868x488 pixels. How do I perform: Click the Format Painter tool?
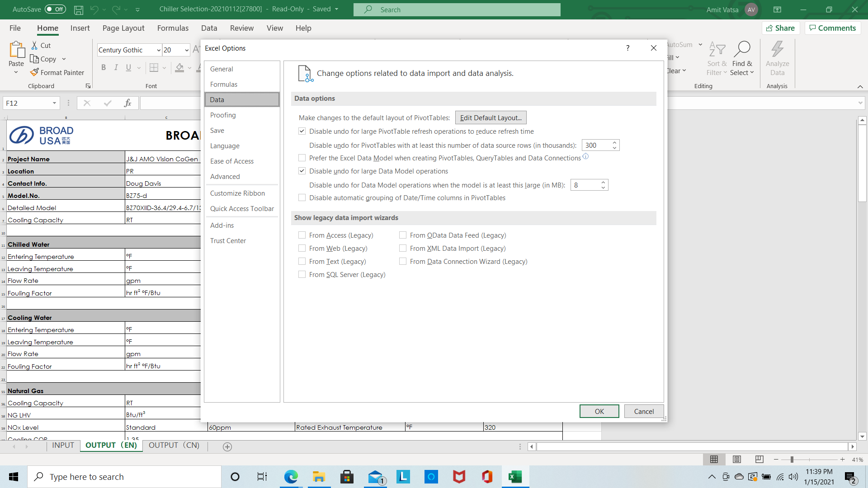57,72
